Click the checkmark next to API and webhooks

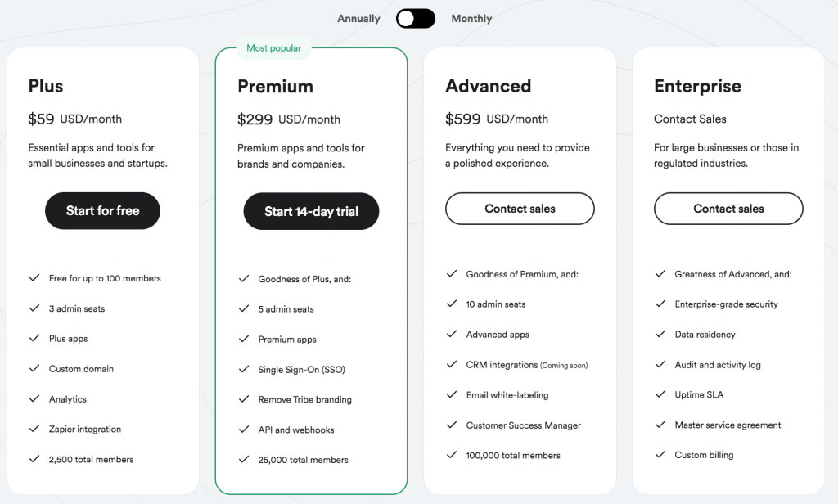click(x=244, y=430)
